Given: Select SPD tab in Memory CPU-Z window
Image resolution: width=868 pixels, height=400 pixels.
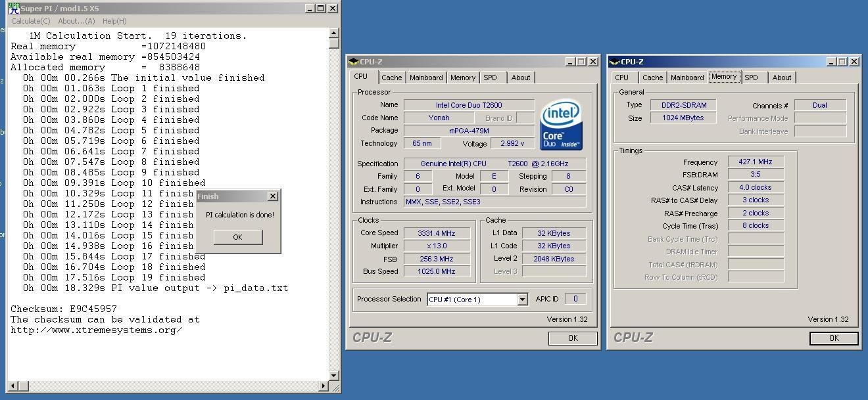Looking at the screenshot, I should (751, 78).
